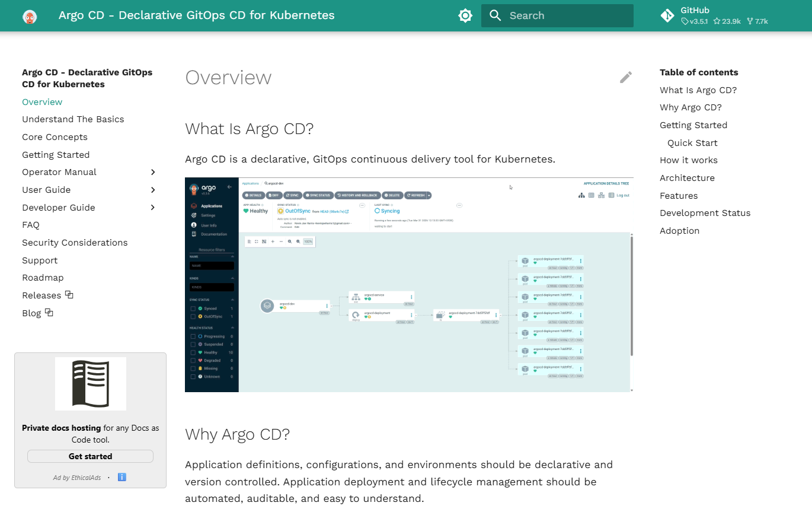Click the Argo mascot logo in the header
Viewport: 812px width, 512px height.
click(x=30, y=16)
